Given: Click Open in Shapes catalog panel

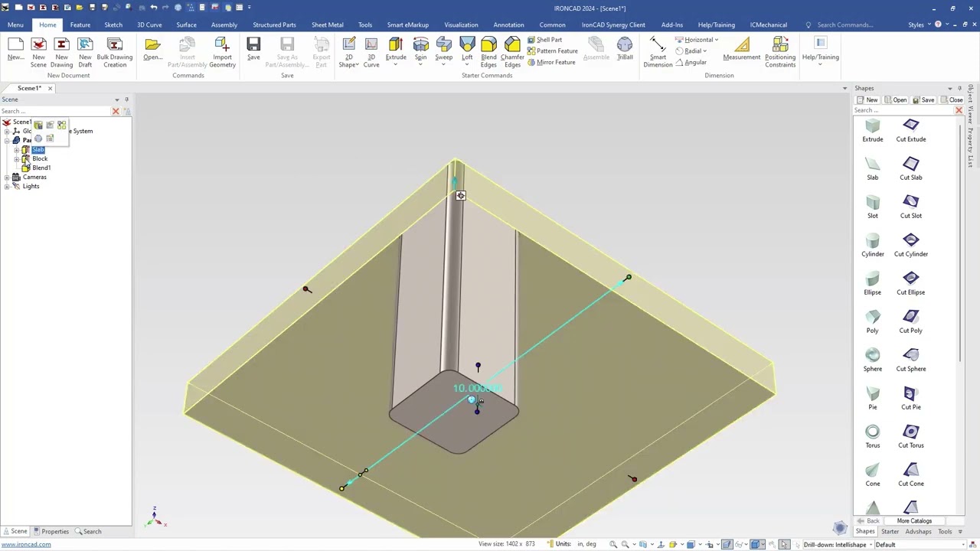Looking at the screenshot, I should pos(896,100).
